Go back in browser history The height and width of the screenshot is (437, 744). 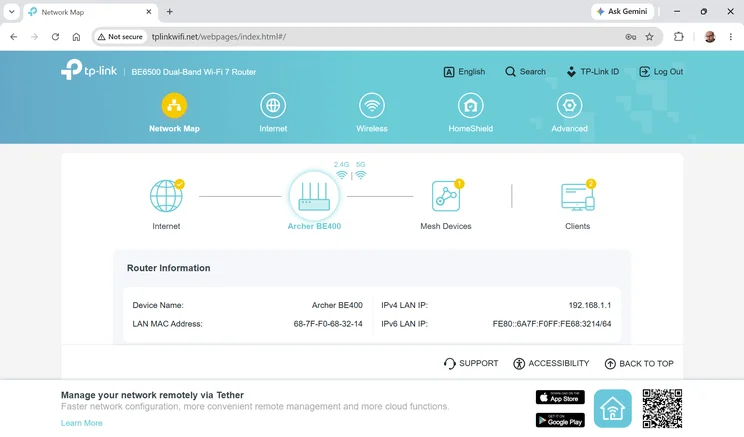(14, 37)
